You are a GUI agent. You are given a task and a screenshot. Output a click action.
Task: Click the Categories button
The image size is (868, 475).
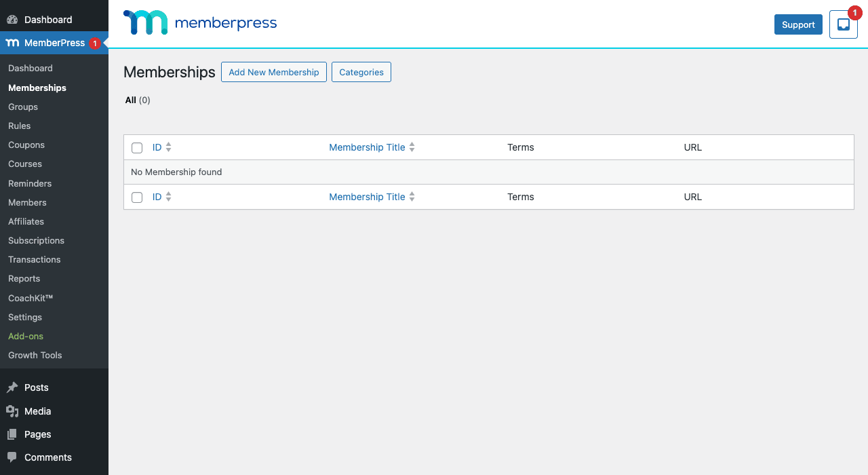click(361, 72)
